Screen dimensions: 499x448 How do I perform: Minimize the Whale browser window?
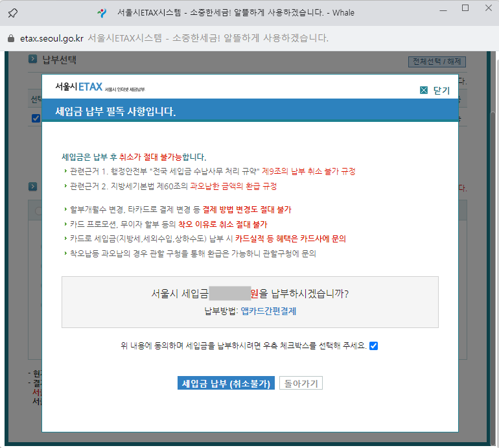click(x=443, y=10)
